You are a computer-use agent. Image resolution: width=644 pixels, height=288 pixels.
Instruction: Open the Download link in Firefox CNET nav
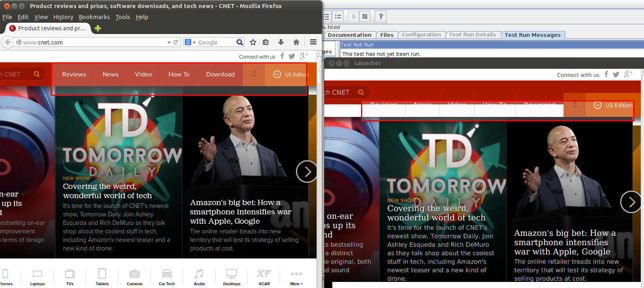(220, 74)
